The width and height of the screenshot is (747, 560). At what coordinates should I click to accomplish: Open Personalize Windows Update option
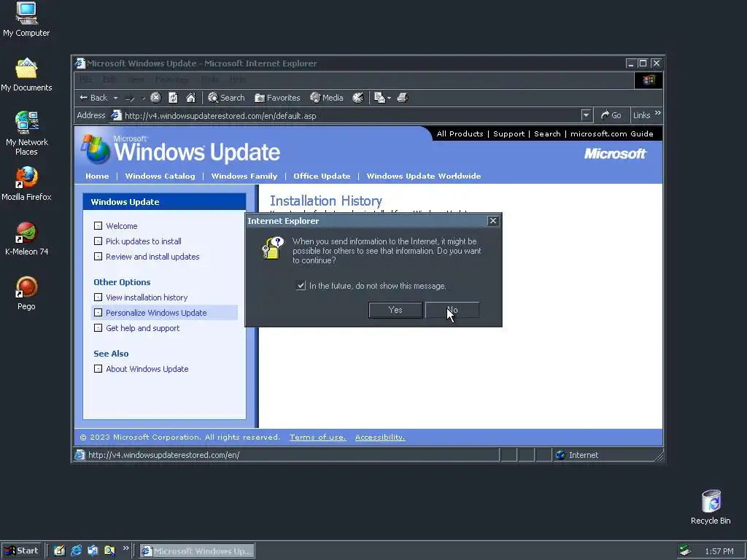click(156, 312)
